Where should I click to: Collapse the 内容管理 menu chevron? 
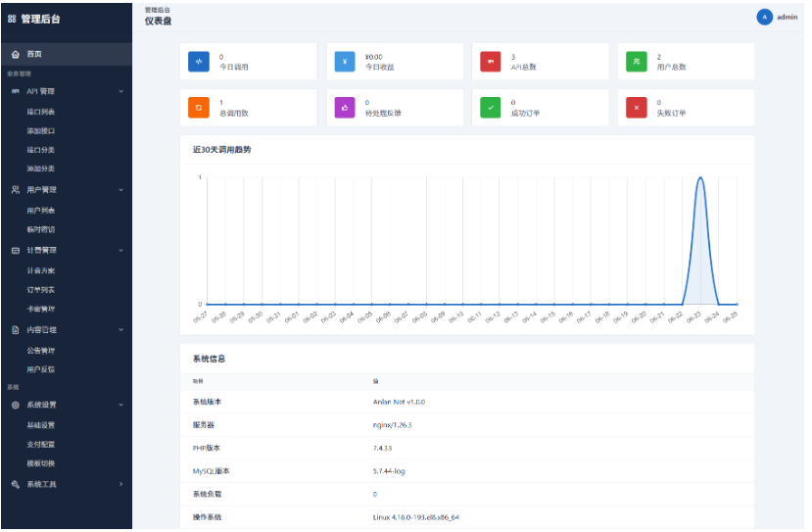[121, 330]
